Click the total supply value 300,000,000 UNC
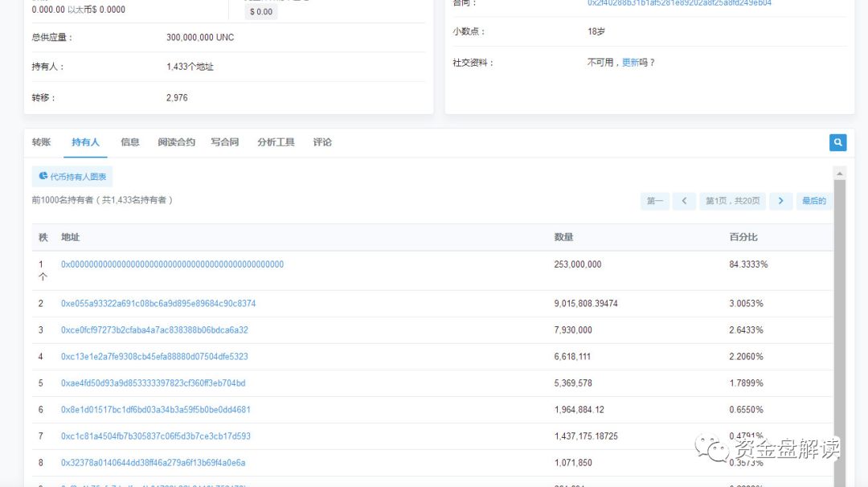 pyautogui.click(x=200, y=37)
